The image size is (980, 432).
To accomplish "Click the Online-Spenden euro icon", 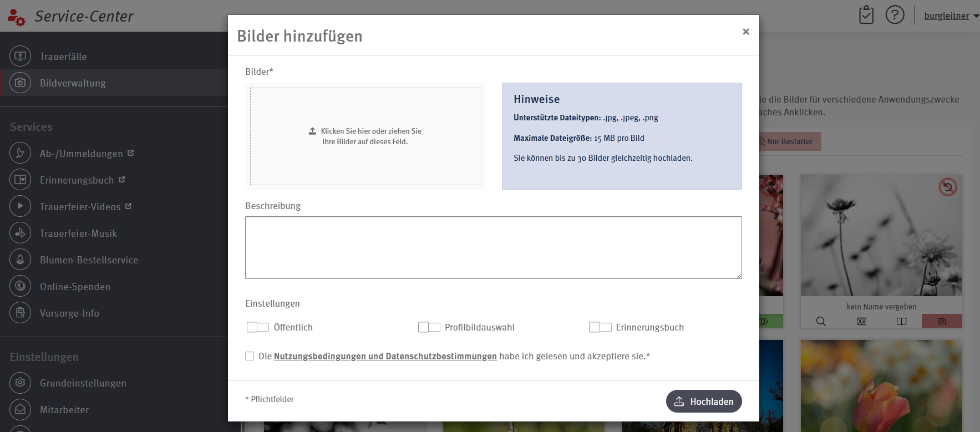I will (x=20, y=286).
